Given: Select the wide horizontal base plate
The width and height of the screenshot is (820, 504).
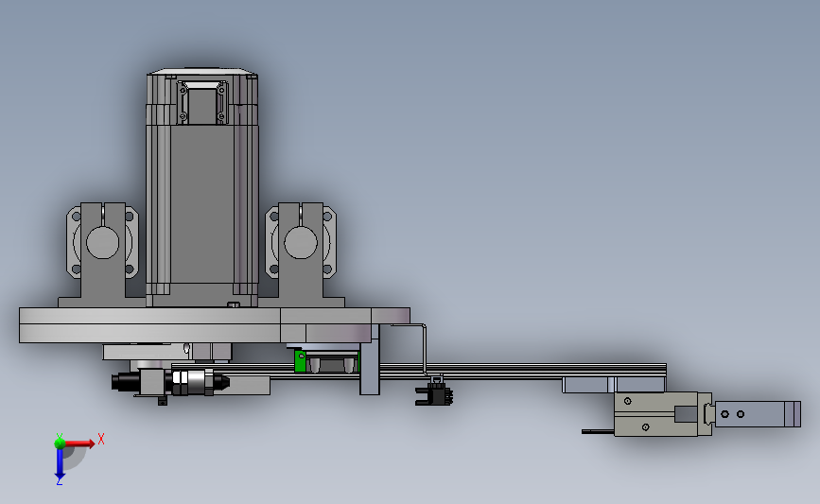Looking at the screenshot, I should tap(215, 324).
